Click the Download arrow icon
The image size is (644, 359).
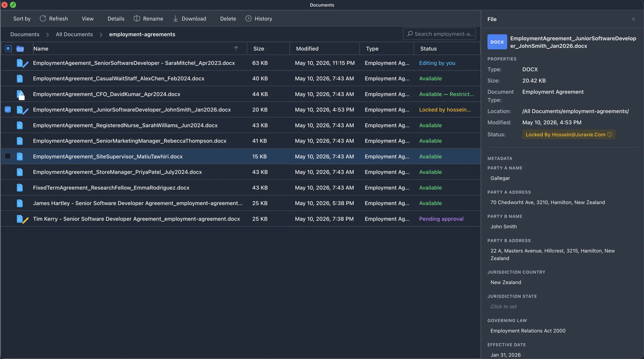click(x=175, y=18)
